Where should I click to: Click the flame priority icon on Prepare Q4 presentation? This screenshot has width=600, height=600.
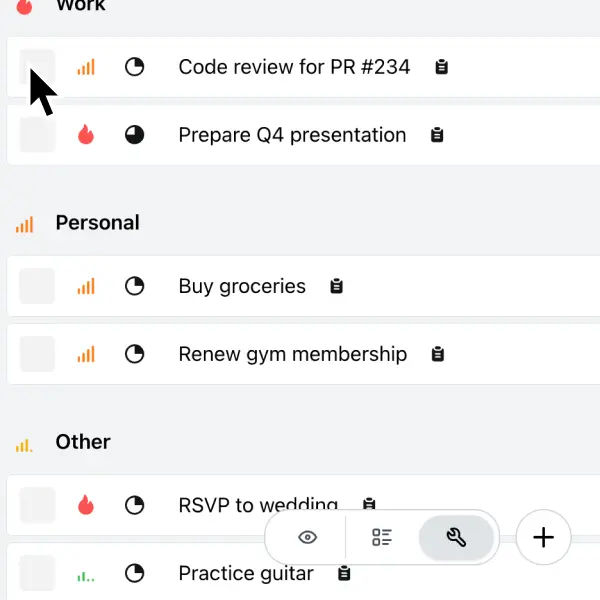pos(86,135)
